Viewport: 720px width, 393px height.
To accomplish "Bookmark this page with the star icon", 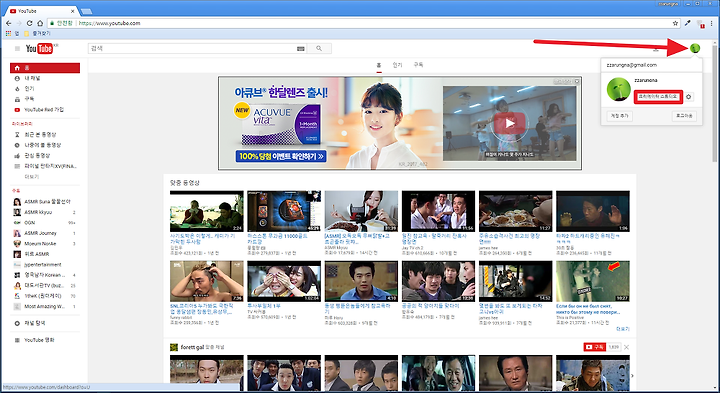I will point(675,23).
